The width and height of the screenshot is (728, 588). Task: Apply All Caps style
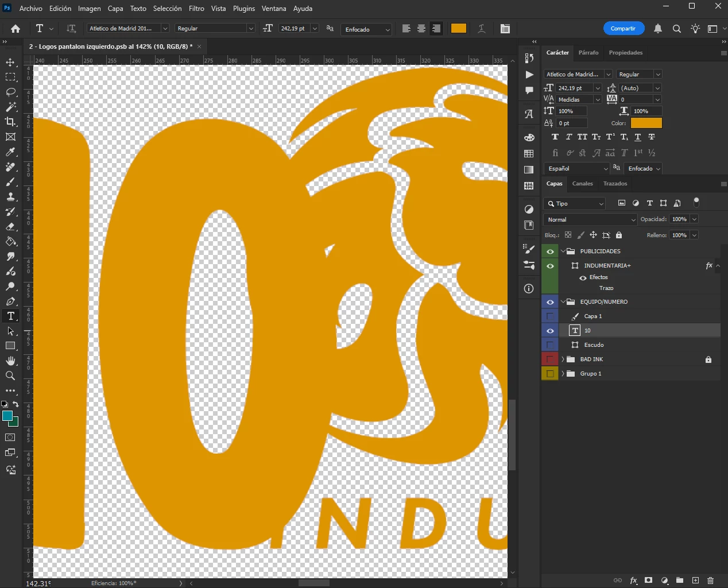tap(582, 137)
